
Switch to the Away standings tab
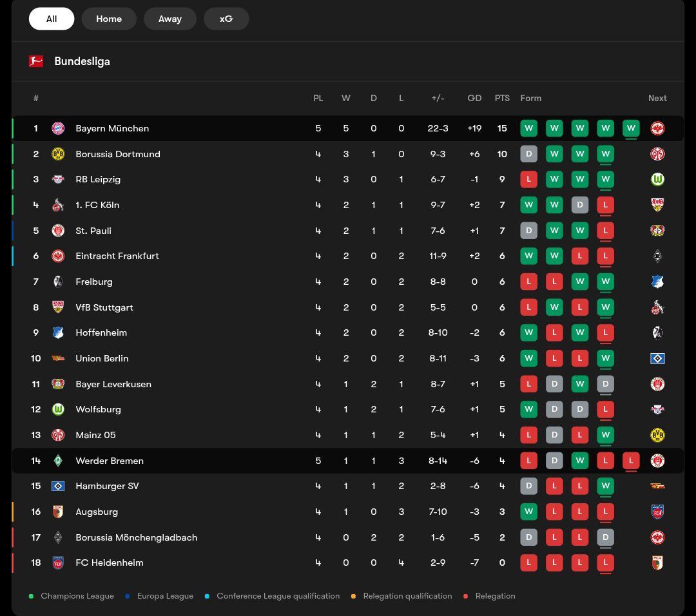click(170, 19)
